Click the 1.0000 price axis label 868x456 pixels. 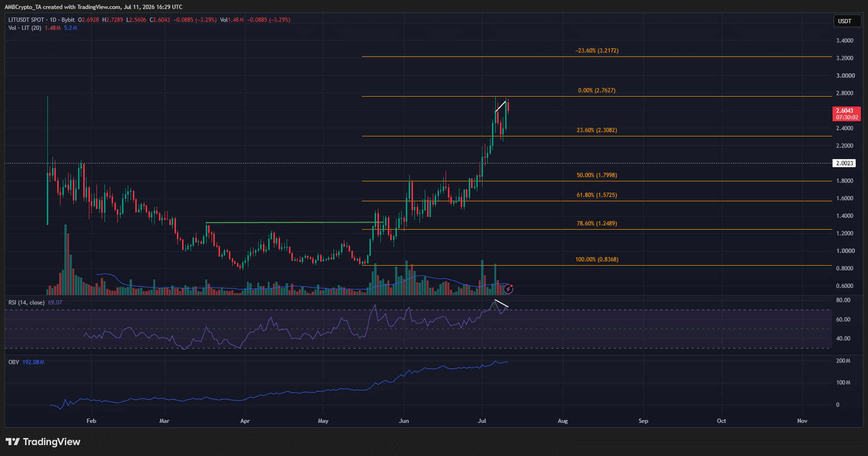pyautogui.click(x=845, y=251)
